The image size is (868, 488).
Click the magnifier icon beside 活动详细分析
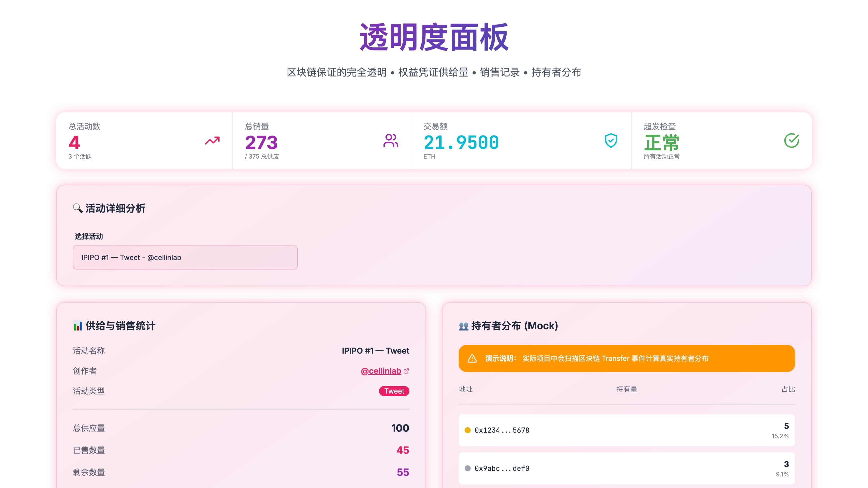point(78,208)
